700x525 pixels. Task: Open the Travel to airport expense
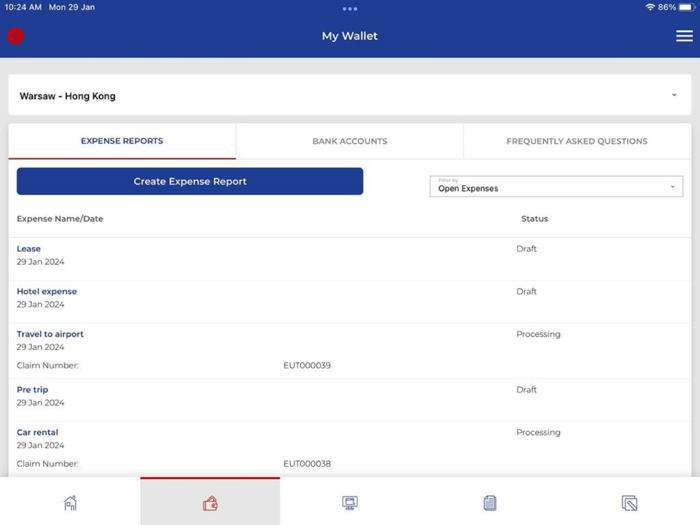(x=50, y=334)
